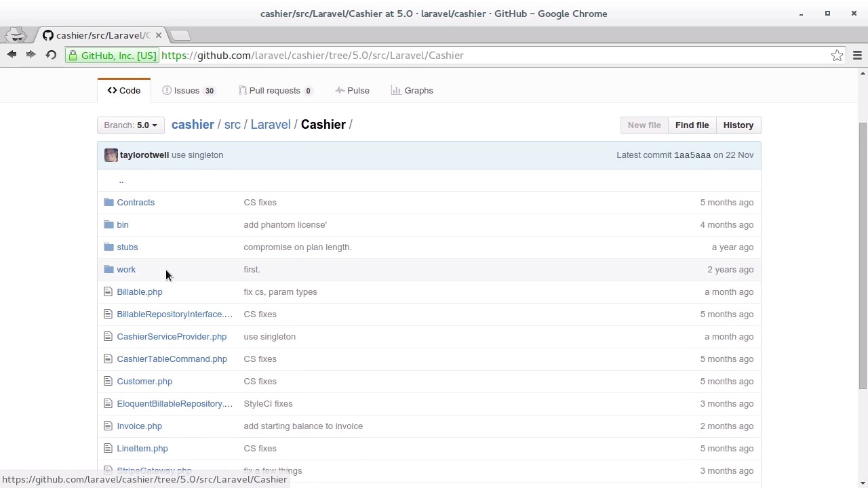Bookmark this page using the star icon
Image resolution: width=868 pixels, height=488 pixels.
click(837, 56)
